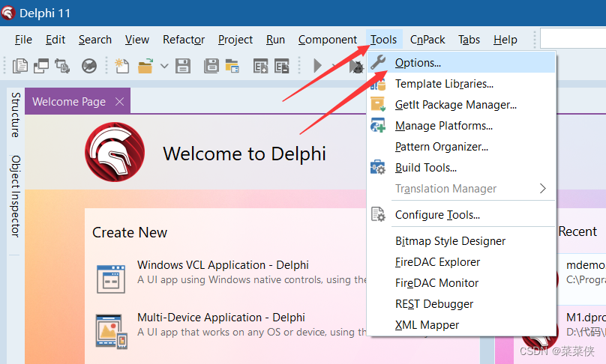Open the Edit menu
The image size is (606, 364).
55,40
